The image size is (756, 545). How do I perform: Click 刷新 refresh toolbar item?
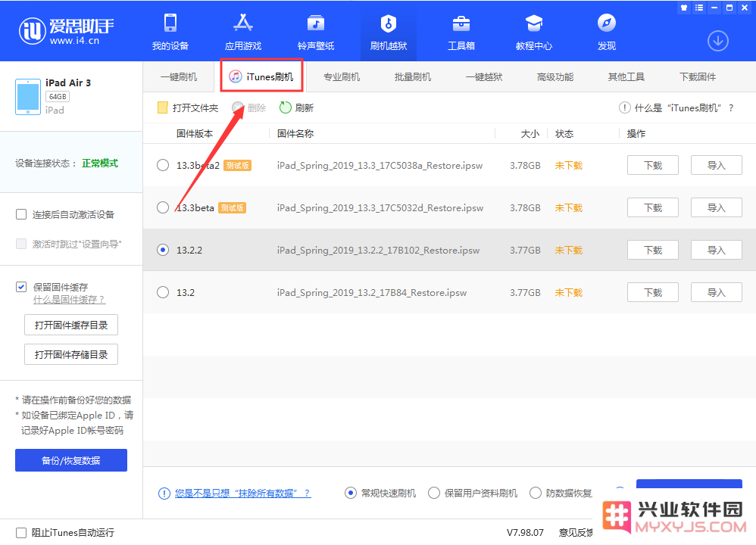click(x=296, y=108)
